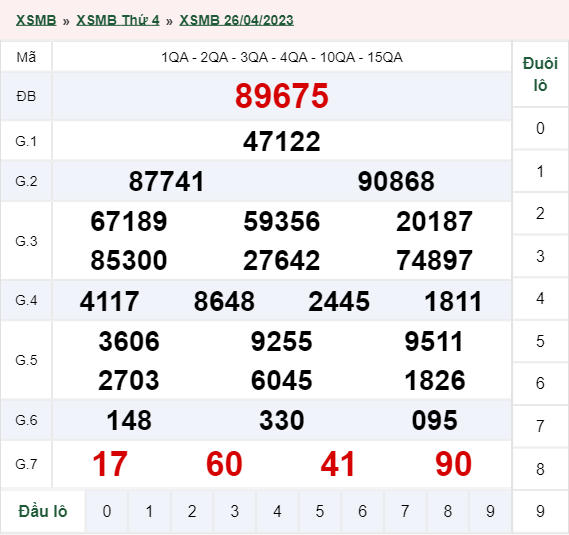Click the Đầu lô header label
569x535 pixels.
(x=43, y=511)
